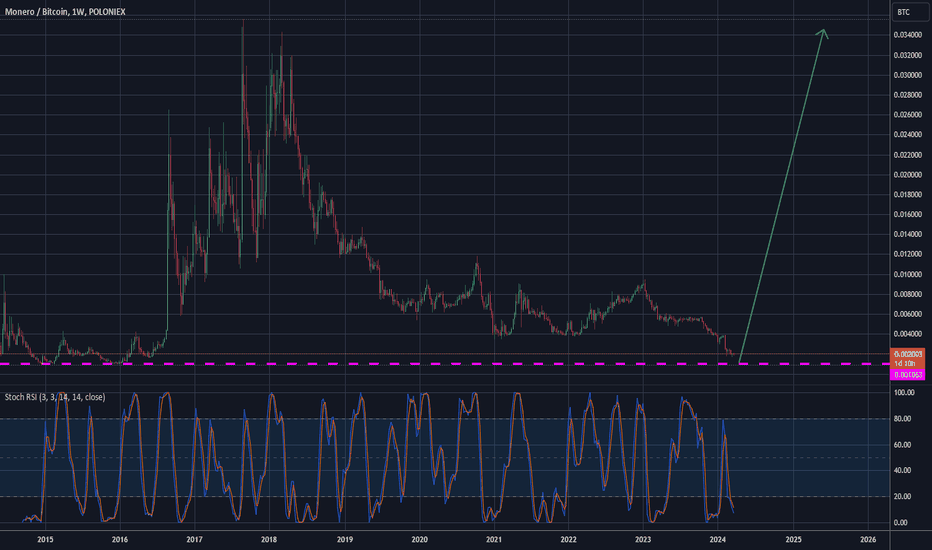Click the 0.004000 price axis label
This screenshot has width=932, height=550.
point(908,334)
